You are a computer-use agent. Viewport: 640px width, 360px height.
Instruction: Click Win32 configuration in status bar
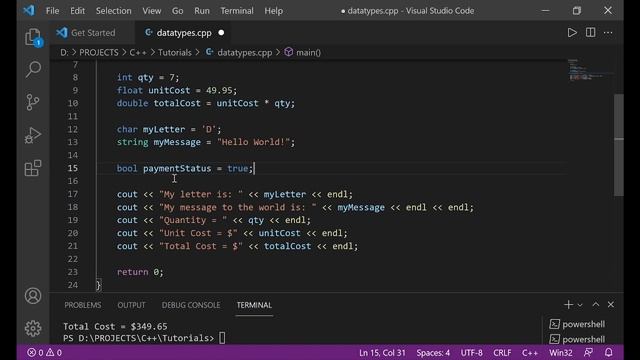tap(560, 353)
